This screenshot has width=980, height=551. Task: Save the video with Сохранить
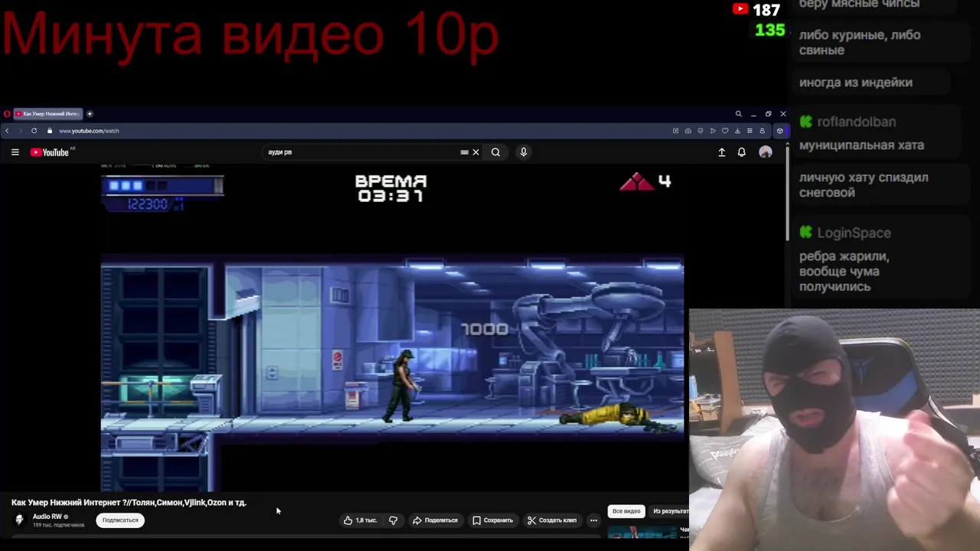coord(492,520)
